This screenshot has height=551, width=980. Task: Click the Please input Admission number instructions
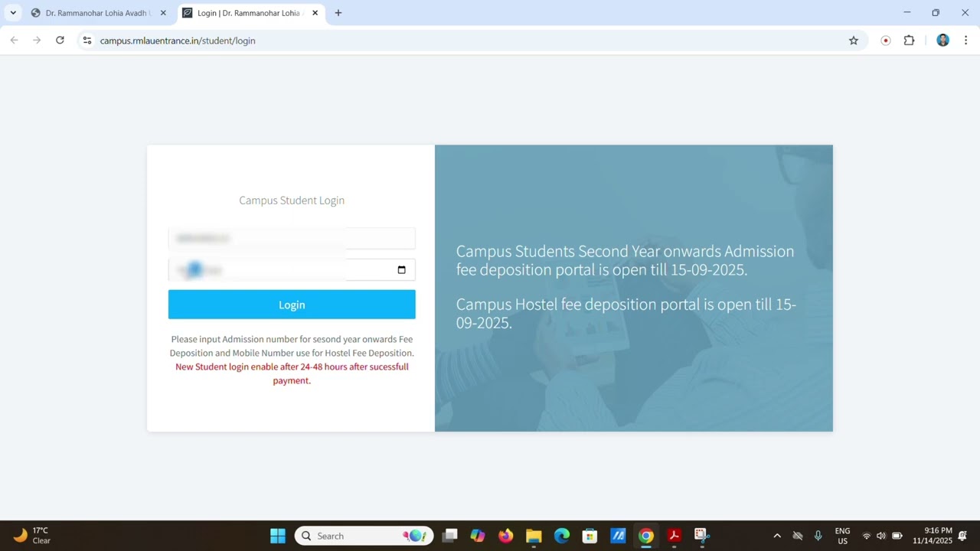coord(292,346)
